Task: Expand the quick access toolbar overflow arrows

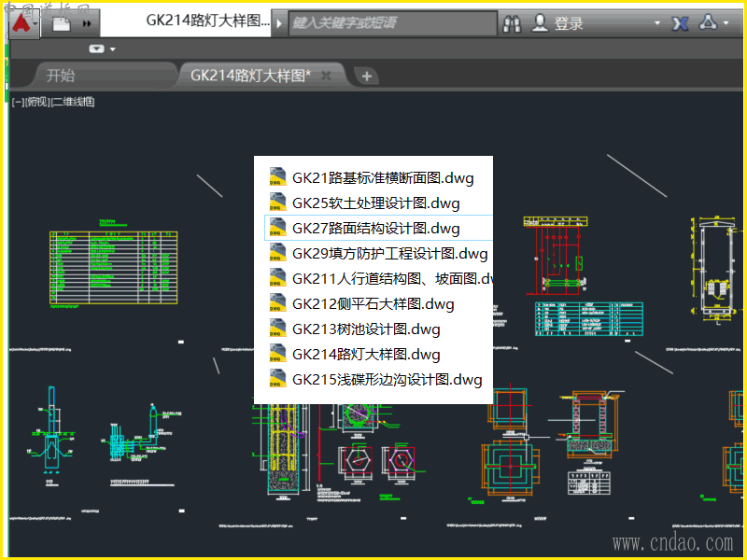Action: [x=87, y=23]
